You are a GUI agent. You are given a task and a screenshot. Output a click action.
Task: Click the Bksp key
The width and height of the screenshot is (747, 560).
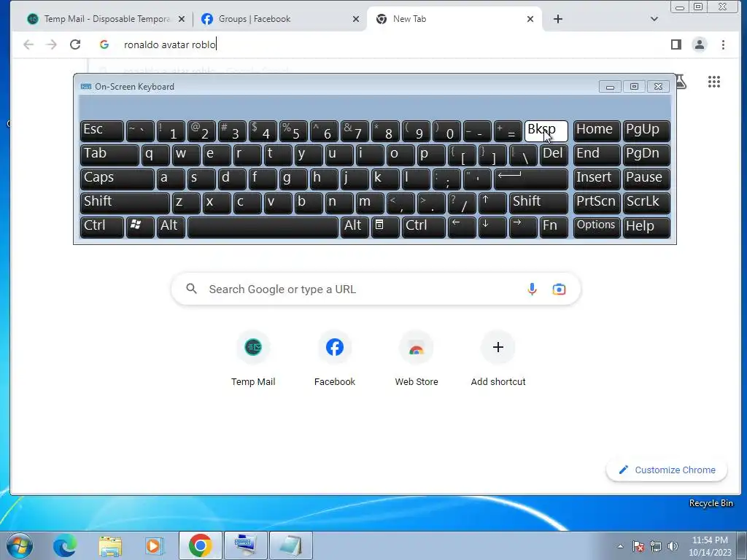coord(546,131)
